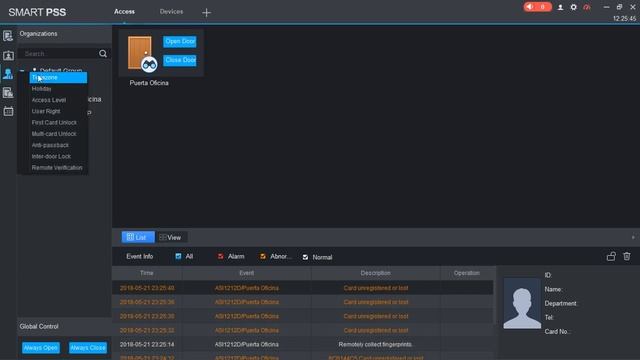Select the access configuration person icon
The width and height of the screenshot is (640, 360).
click(8, 74)
